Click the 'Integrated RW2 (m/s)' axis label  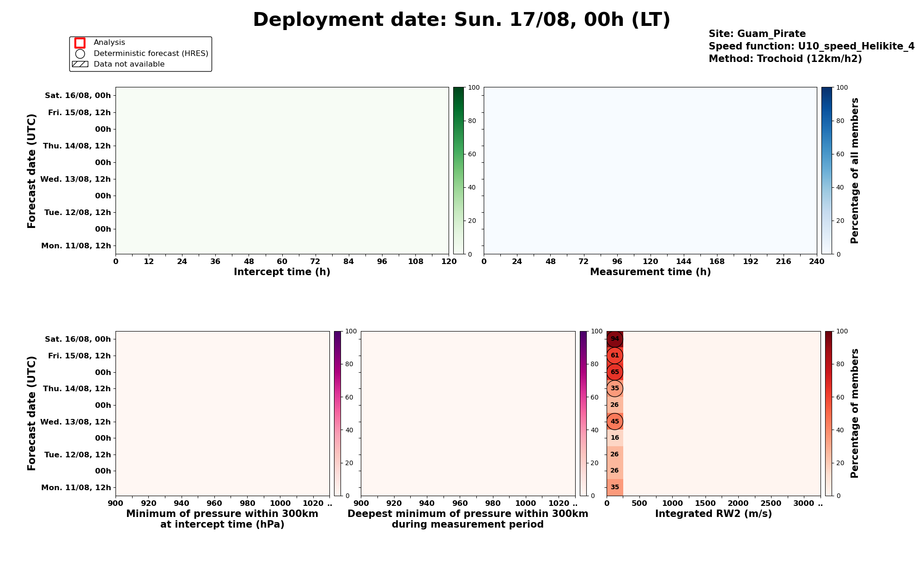[x=713, y=514]
